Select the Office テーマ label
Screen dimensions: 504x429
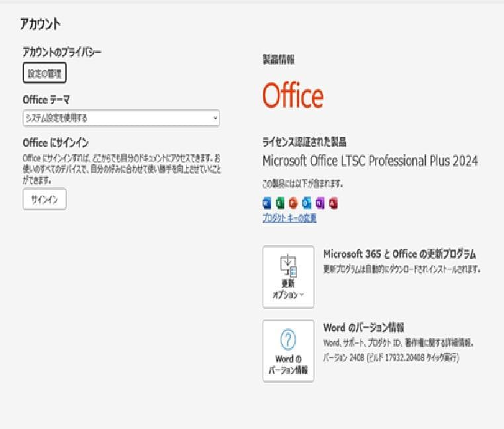click(46, 100)
